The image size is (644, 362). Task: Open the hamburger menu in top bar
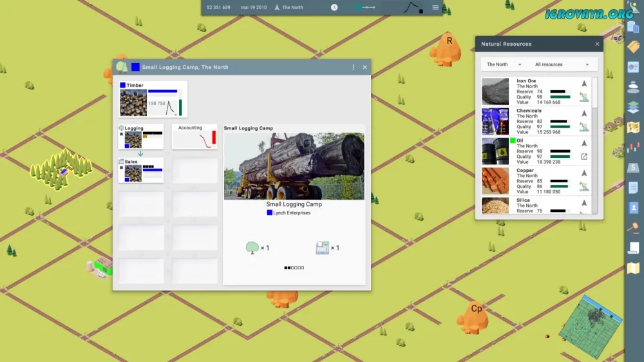pyautogui.click(x=435, y=7)
